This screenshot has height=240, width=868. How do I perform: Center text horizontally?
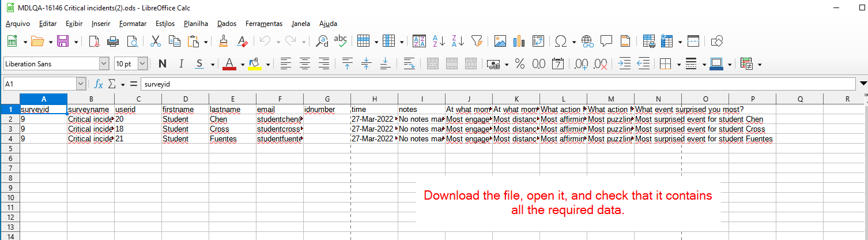pos(305,63)
